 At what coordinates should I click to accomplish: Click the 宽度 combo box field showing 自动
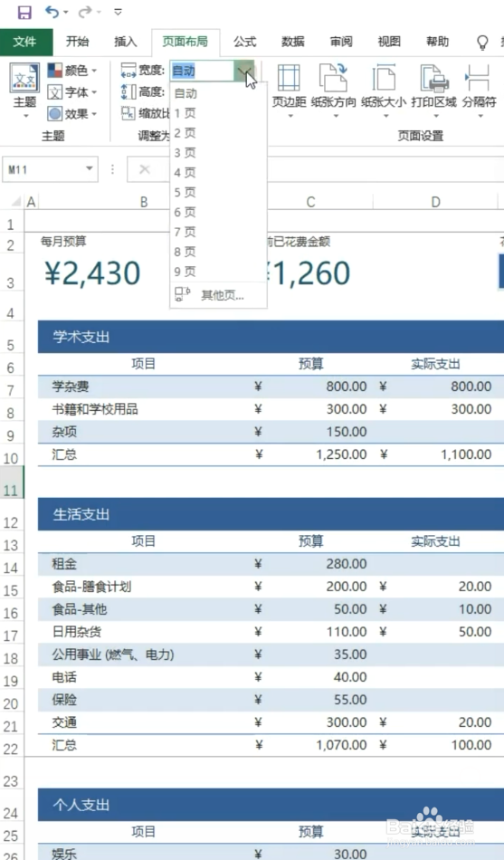click(203, 71)
